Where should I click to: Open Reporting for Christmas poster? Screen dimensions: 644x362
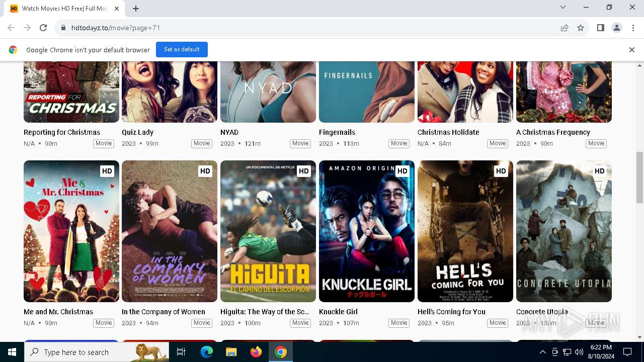point(71,92)
